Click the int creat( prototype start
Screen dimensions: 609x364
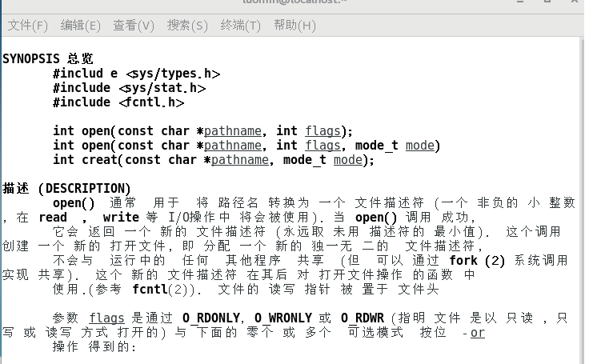(88, 160)
